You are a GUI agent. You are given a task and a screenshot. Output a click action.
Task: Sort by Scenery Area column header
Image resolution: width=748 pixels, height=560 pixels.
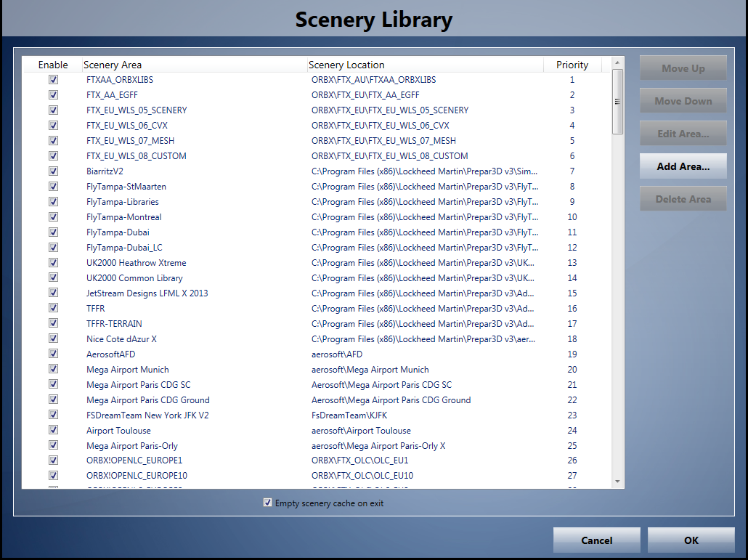tap(195, 65)
